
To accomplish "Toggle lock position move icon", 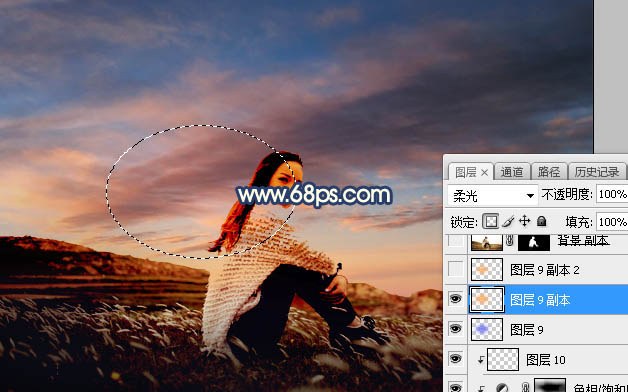I will [524, 221].
